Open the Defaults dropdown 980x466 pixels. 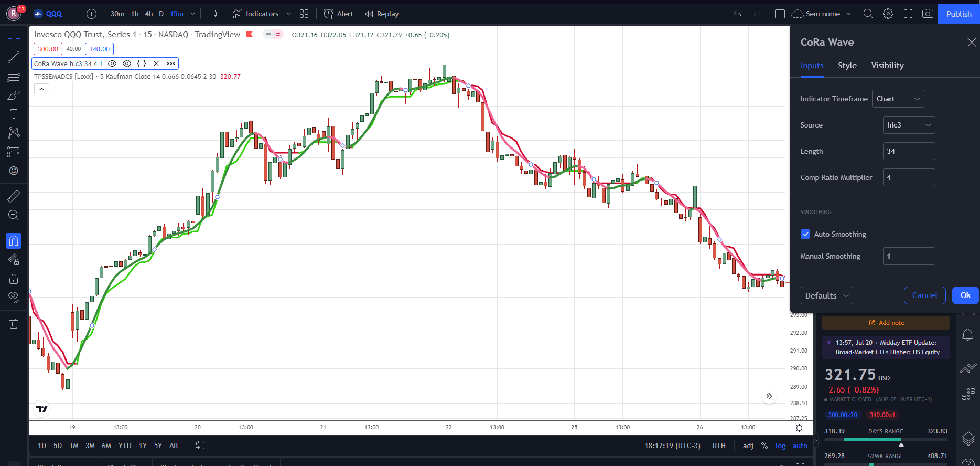[827, 295]
